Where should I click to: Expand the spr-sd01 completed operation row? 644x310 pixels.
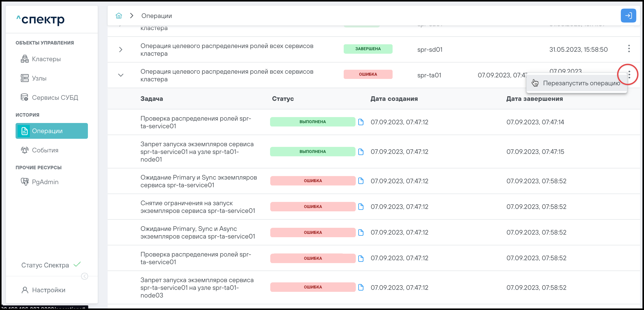coord(121,50)
